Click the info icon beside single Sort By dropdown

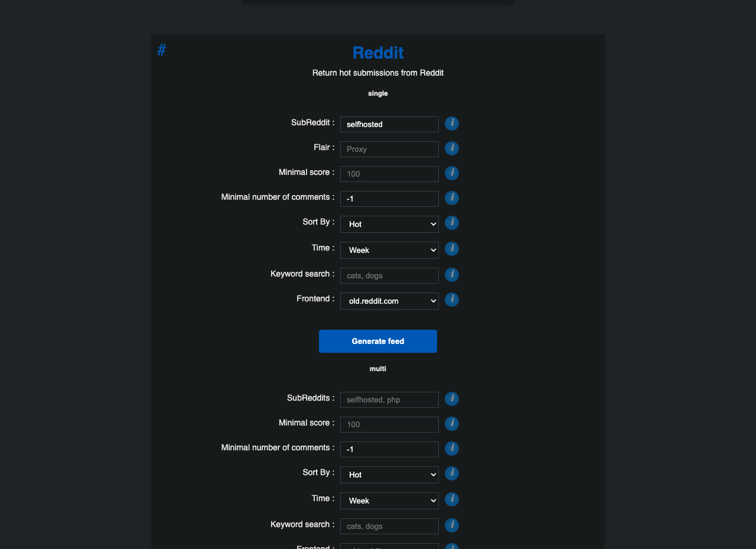pyautogui.click(x=452, y=223)
